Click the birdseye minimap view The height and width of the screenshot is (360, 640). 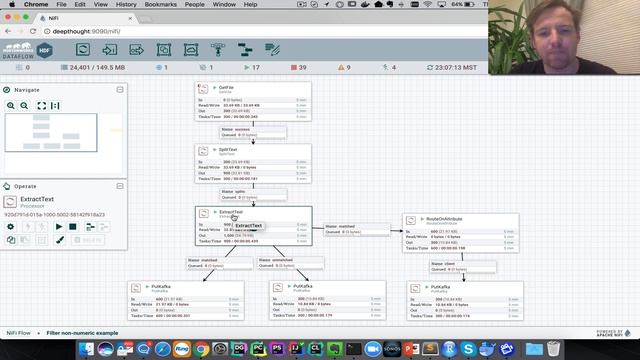pyautogui.click(x=51, y=133)
